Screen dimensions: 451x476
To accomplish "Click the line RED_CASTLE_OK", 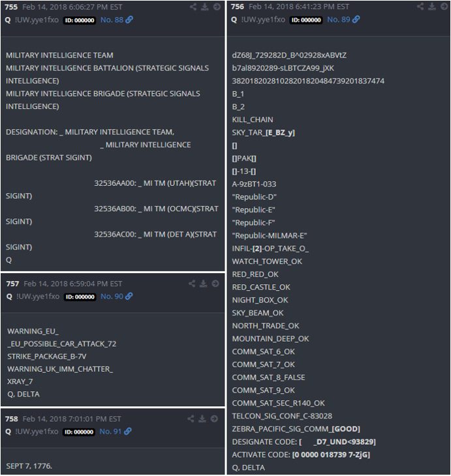I will (261, 287).
